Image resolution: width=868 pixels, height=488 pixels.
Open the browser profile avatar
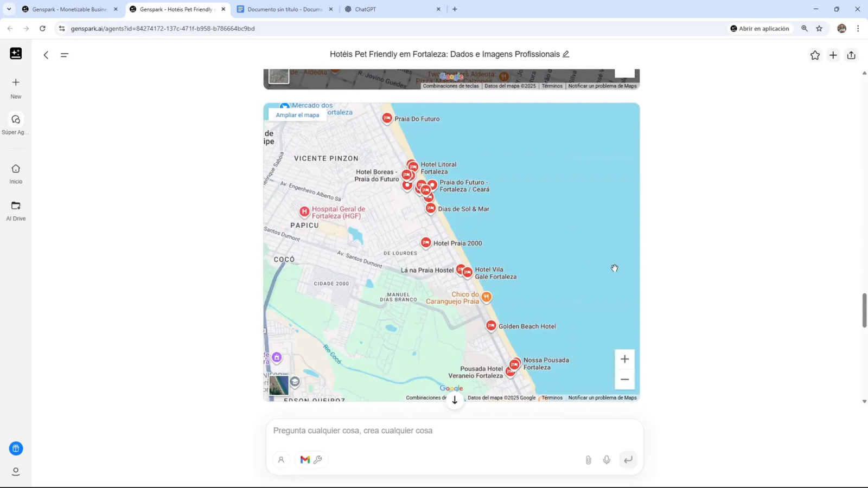(841, 28)
